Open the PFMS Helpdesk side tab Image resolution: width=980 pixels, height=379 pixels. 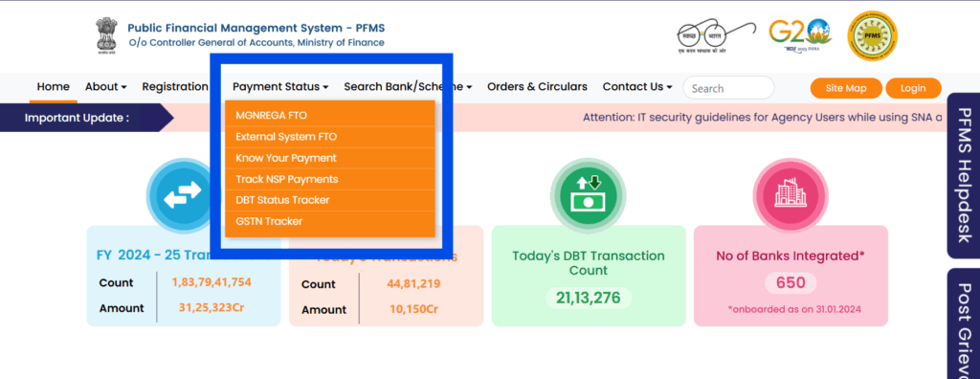tap(964, 176)
